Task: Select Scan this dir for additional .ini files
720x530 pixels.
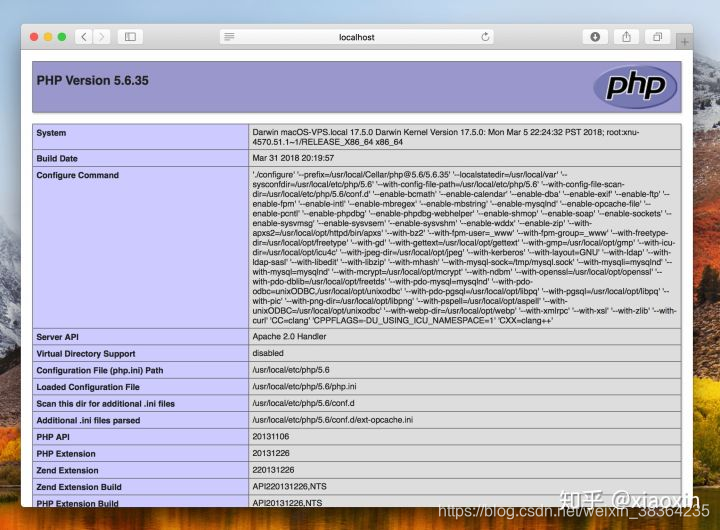Action: pyautogui.click(x=106, y=404)
